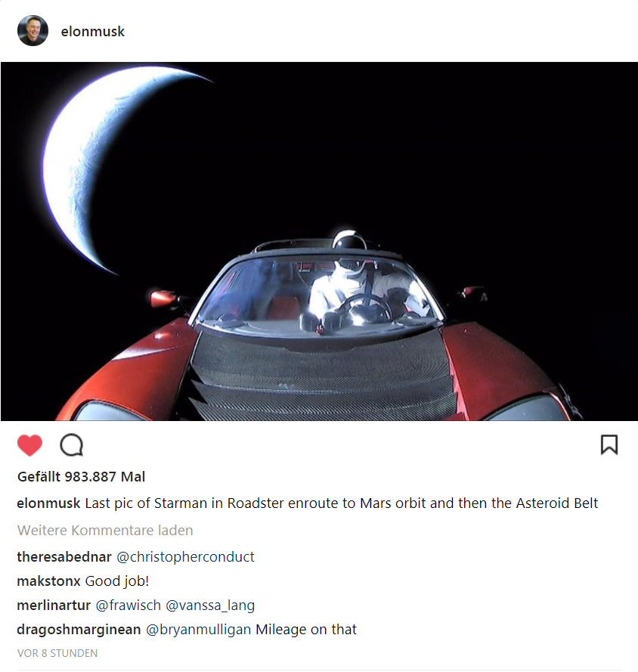Open elonmusk's round profile picture
Screen dimensions: 638x672
(33, 30)
